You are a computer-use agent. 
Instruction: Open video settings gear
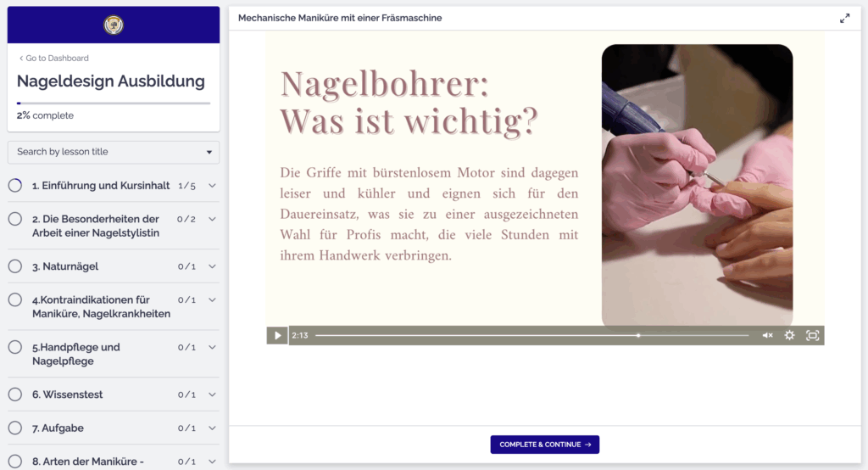[789, 335]
